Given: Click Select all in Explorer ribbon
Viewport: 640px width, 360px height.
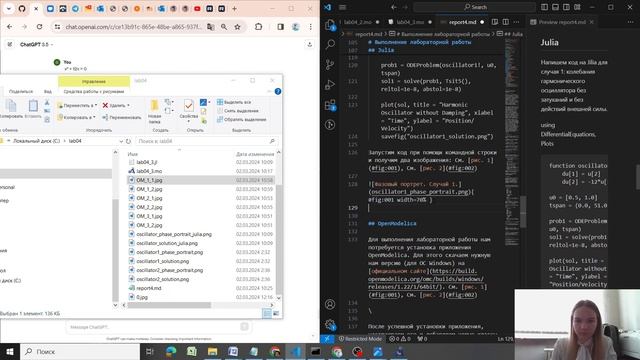Looking at the screenshot, I should [234, 102].
